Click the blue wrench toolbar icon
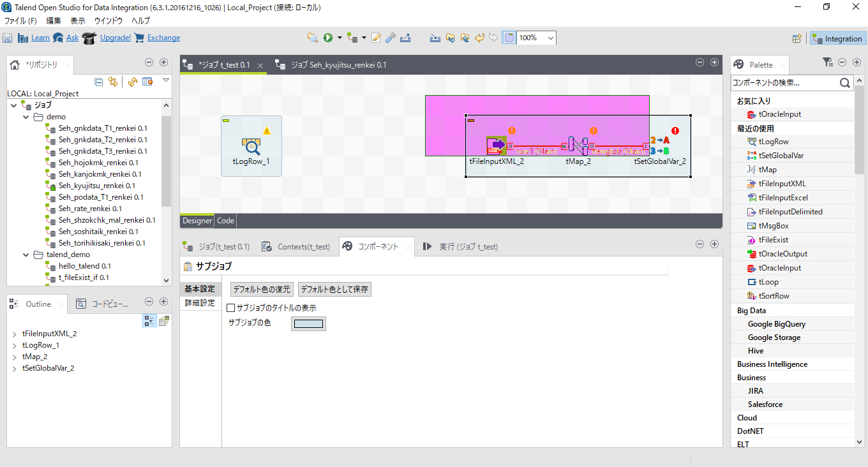The width and height of the screenshot is (868, 467). point(391,38)
